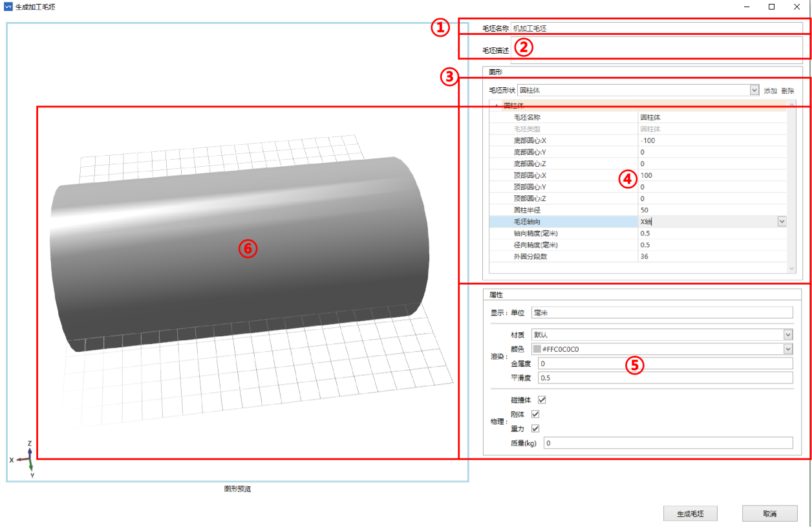This screenshot has width=812, height=527.
Task: Click the 金属度 input field
Action: [x=665, y=364]
